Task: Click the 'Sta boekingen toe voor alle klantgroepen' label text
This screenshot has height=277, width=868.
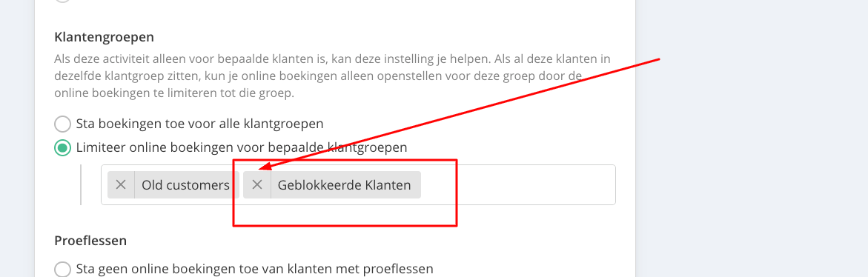Action: [200, 123]
